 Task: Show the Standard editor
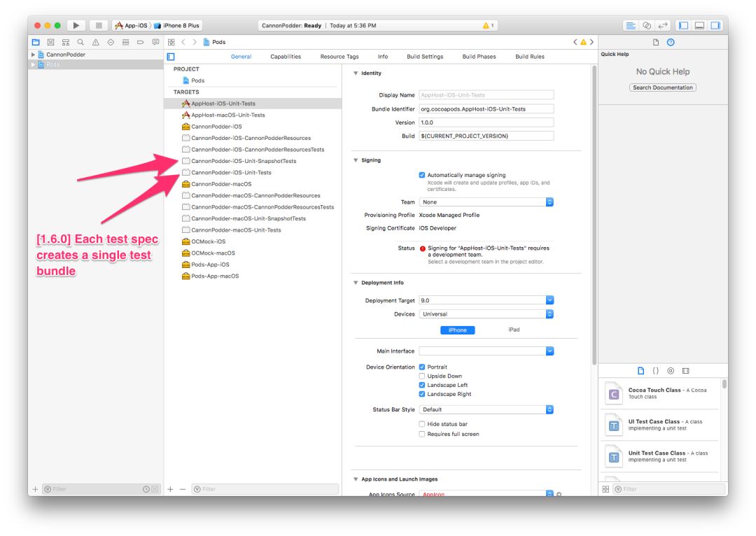coord(630,26)
